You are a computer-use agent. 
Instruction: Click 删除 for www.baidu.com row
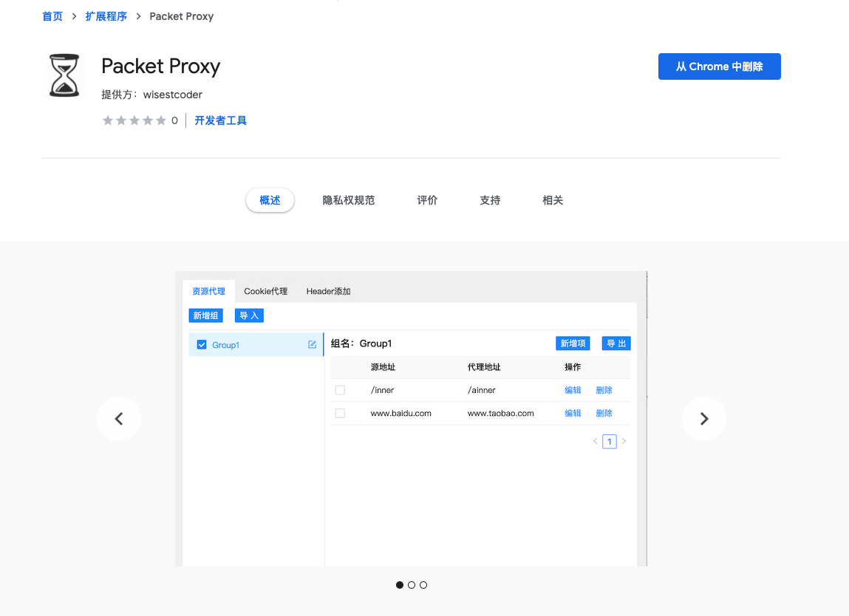[x=604, y=413]
